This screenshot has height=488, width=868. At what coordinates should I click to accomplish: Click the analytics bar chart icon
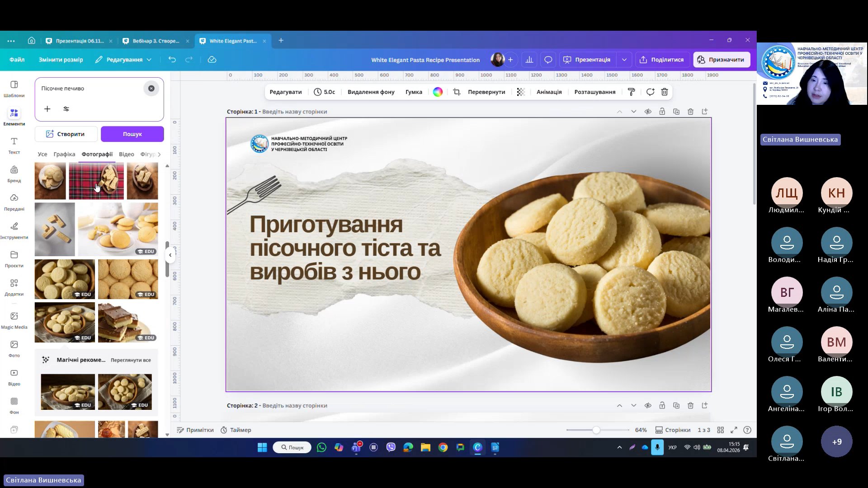point(529,60)
